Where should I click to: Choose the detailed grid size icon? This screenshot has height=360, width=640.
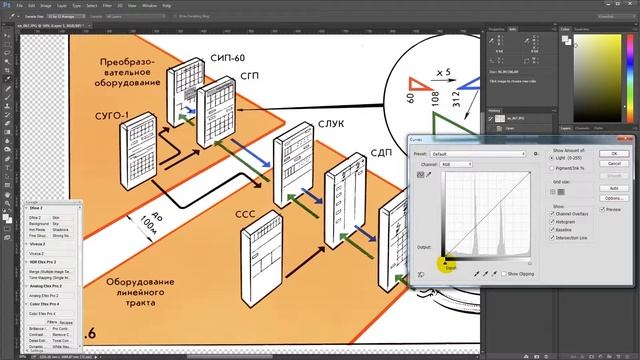click(561, 192)
